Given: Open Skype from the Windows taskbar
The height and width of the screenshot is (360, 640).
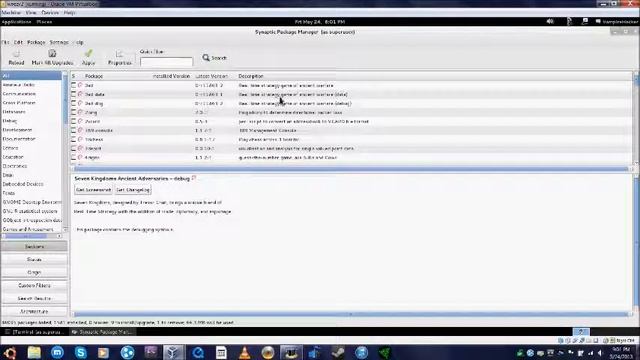Looking at the screenshot, I should coord(80,352).
